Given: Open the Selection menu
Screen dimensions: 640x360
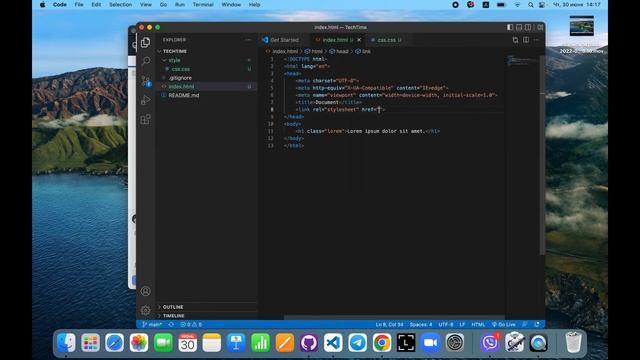Looking at the screenshot, I should [x=120, y=4].
